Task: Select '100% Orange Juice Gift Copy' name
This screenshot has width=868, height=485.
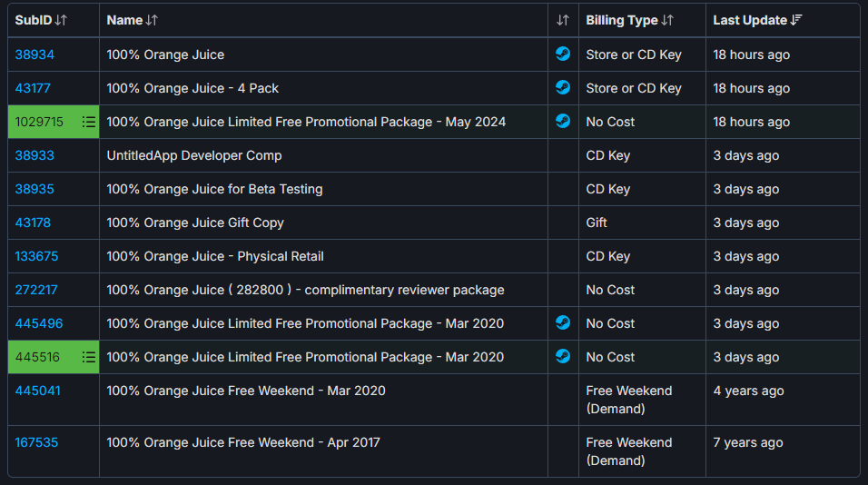Action: [195, 223]
